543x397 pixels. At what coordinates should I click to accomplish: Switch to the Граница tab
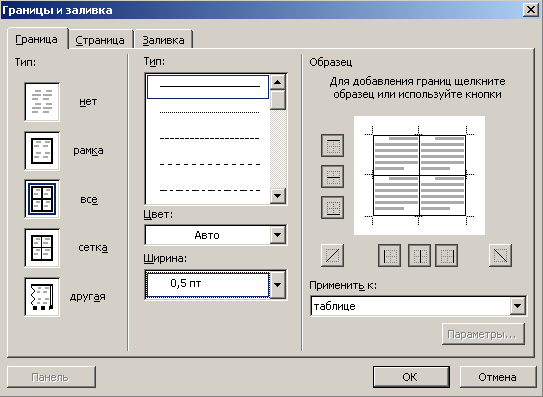(37, 39)
